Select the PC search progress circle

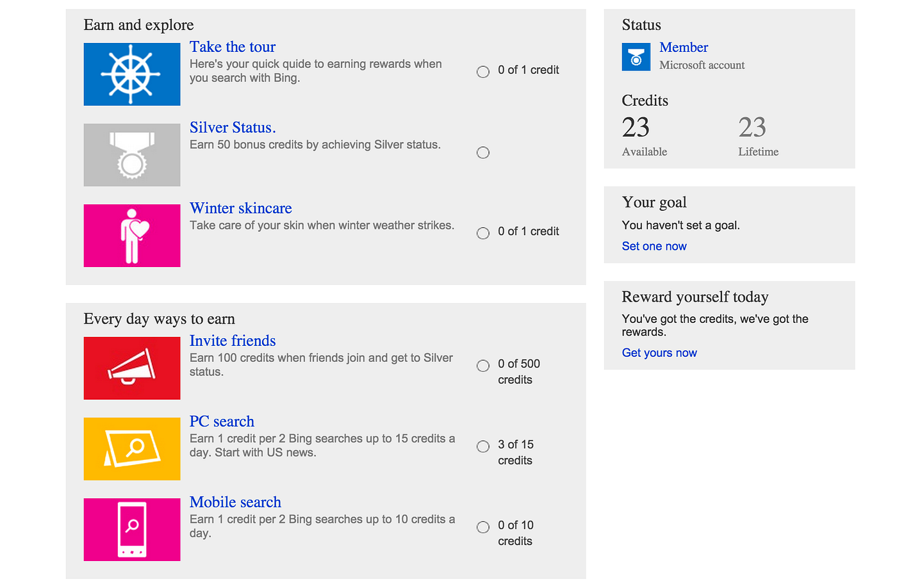coord(483,446)
